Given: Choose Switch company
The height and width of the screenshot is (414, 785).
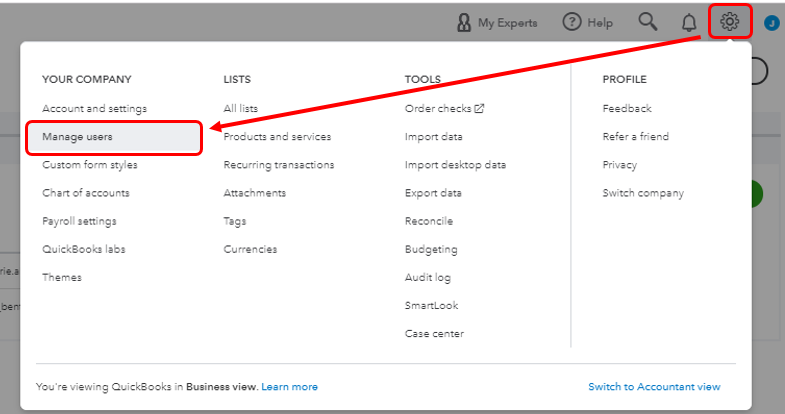Looking at the screenshot, I should click(x=643, y=193).
